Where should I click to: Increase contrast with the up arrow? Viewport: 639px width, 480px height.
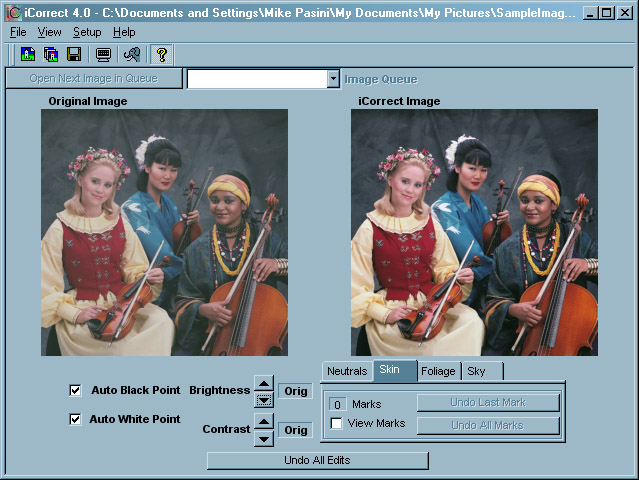point(264,423)
